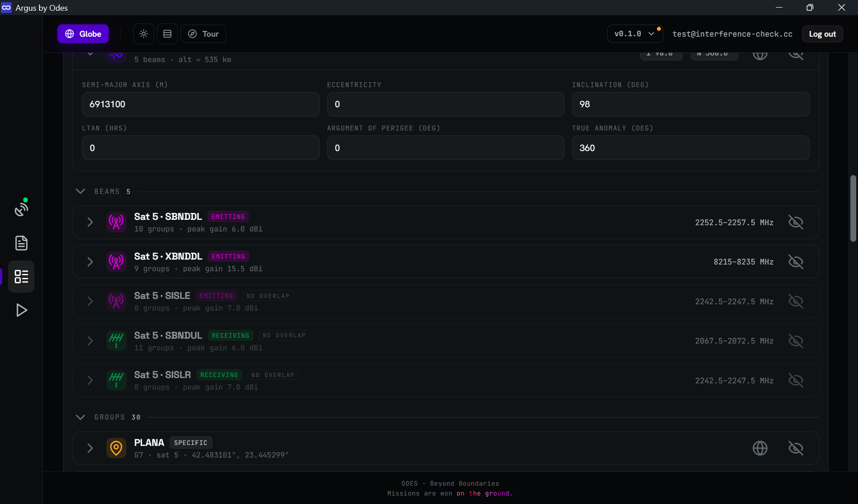Toggle the sun theme icon

click(x=143, y=34)
